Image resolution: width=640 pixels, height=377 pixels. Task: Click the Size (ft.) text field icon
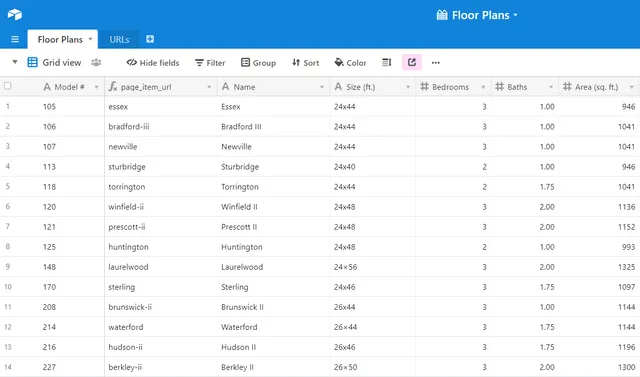(x=338, y=86)
